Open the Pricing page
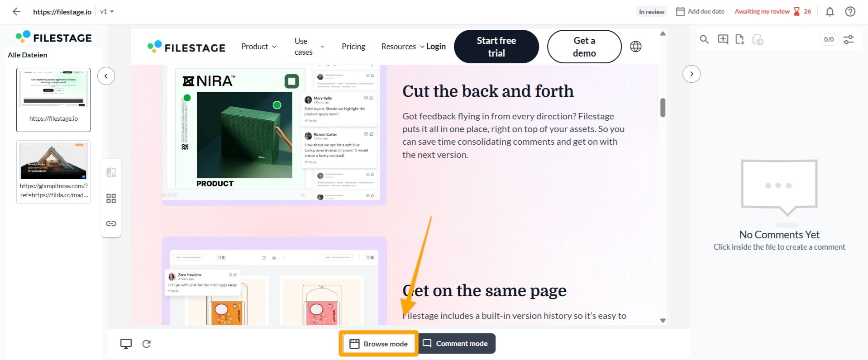 coord(353,47)
